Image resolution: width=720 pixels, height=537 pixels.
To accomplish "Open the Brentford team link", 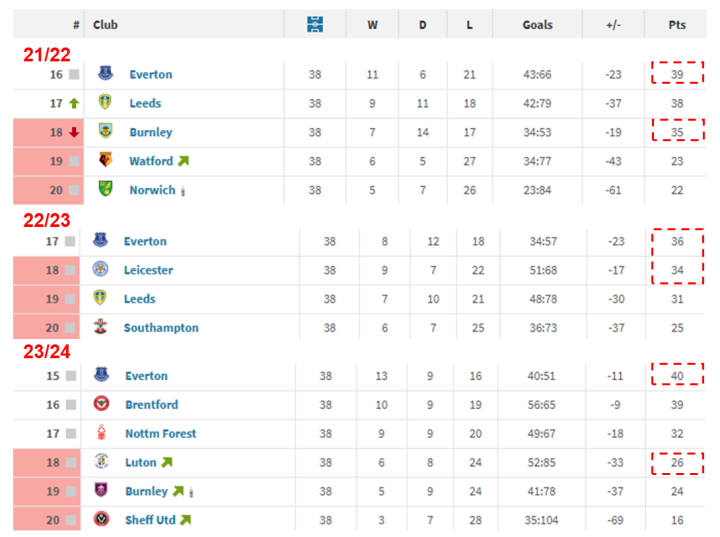I will coord(152,405).
